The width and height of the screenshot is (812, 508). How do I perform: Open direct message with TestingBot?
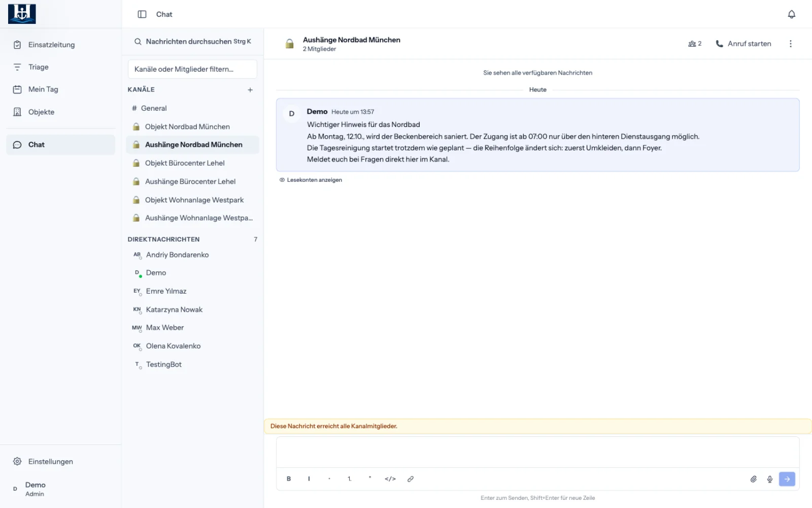click(193, 364)
